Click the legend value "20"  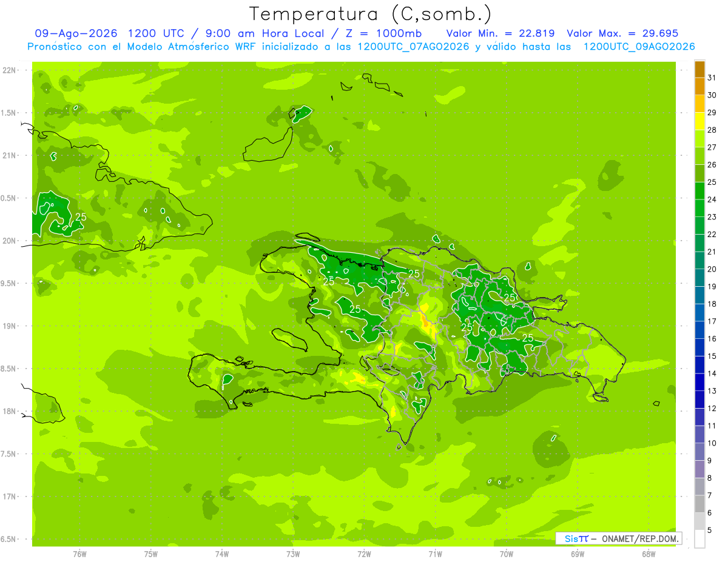click(x=712, y=269)
